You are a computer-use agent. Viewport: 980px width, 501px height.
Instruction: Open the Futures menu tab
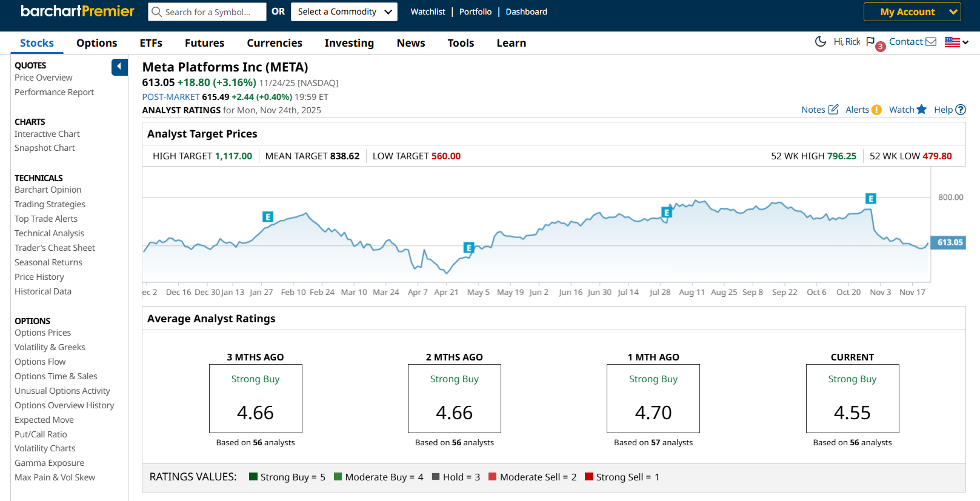tap(204, 43)
